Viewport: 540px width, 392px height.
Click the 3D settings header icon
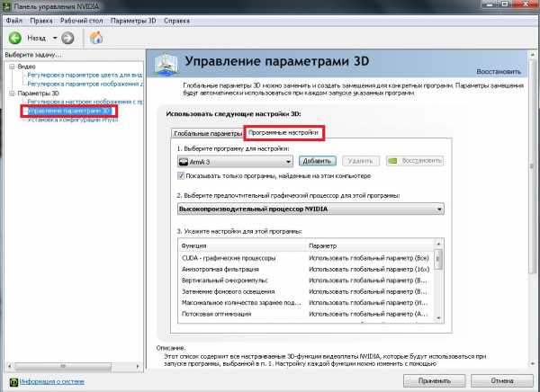(166, 63)
